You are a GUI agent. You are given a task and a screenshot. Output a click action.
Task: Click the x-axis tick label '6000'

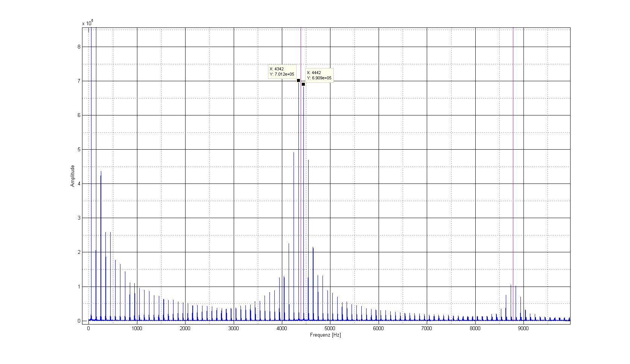[378, 328]
